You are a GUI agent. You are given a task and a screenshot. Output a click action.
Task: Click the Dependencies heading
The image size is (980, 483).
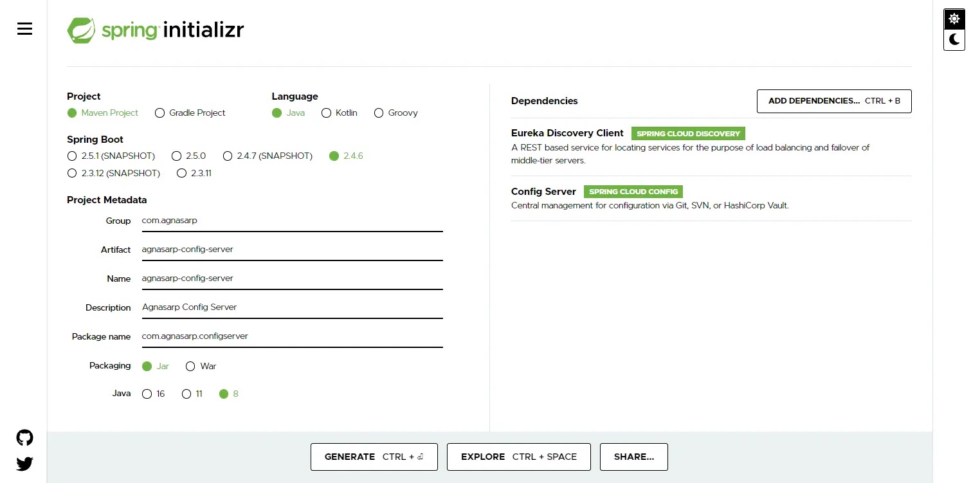pos(544,101)
